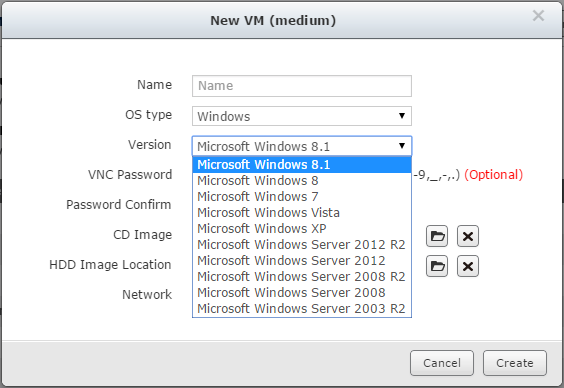Viewport: 564px width, 388px height.
Task: Clear the CD Image selection
Action: point(468,236)
